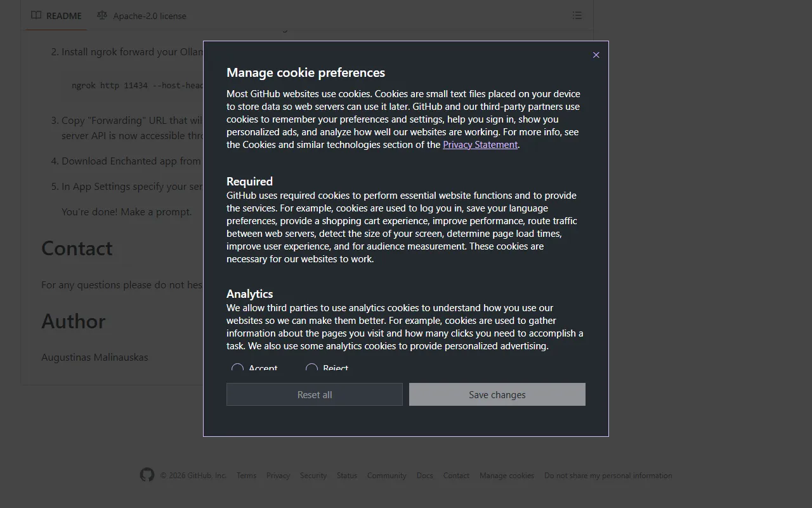Screen dimensions: 812x508
Task: Open the Security footer link
Action: point(313,476)
